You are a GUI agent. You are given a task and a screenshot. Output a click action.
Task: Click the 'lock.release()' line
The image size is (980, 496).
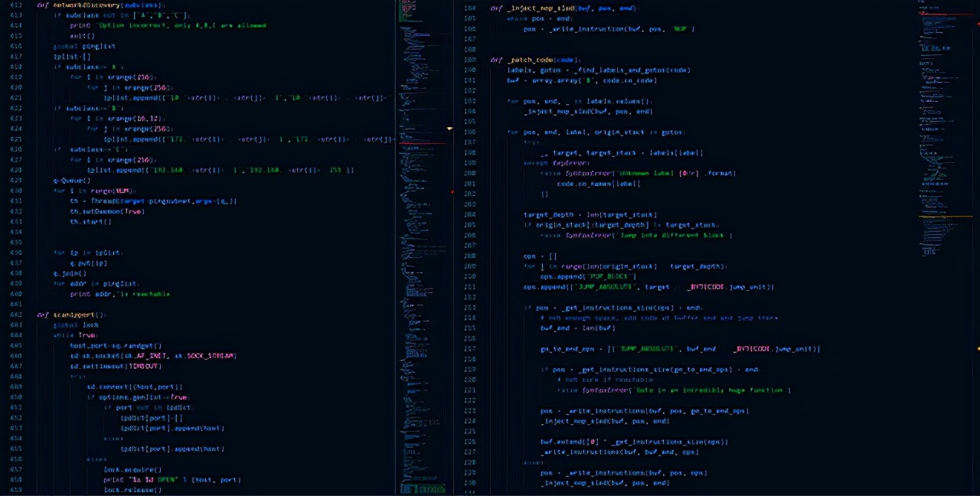coord(132,490)
